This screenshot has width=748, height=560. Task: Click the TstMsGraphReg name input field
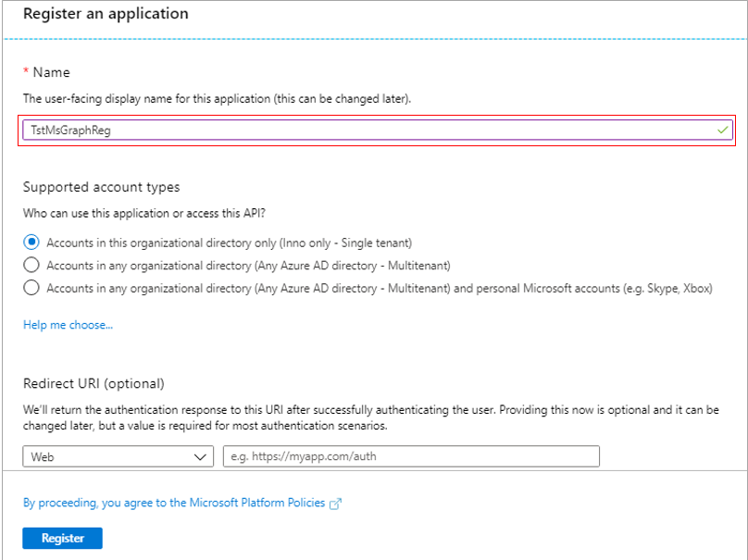pos(378,130)
